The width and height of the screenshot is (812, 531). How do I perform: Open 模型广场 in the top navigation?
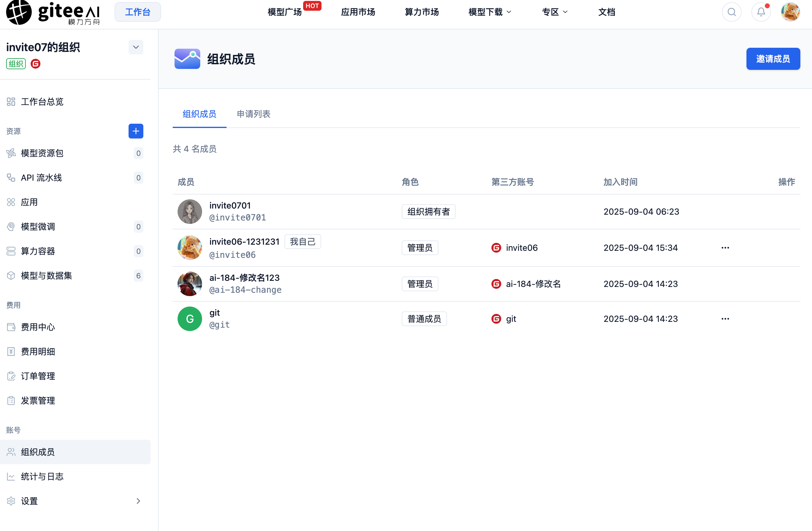tap(284, 12)
